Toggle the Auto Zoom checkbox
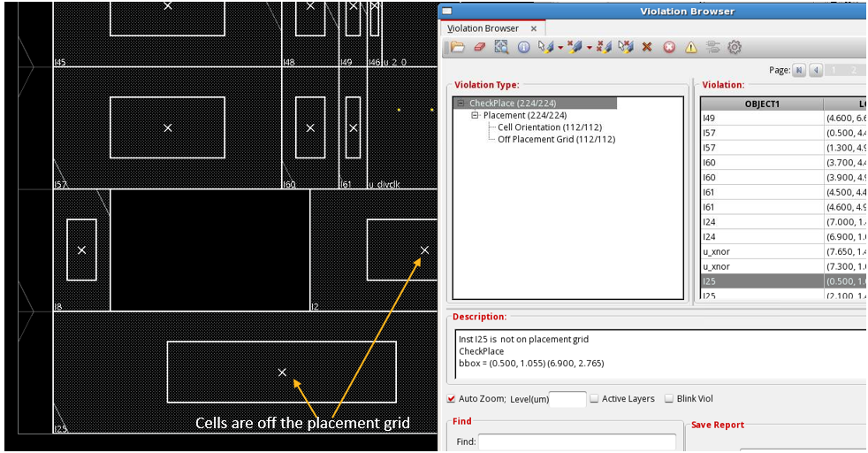 point(451,398)
